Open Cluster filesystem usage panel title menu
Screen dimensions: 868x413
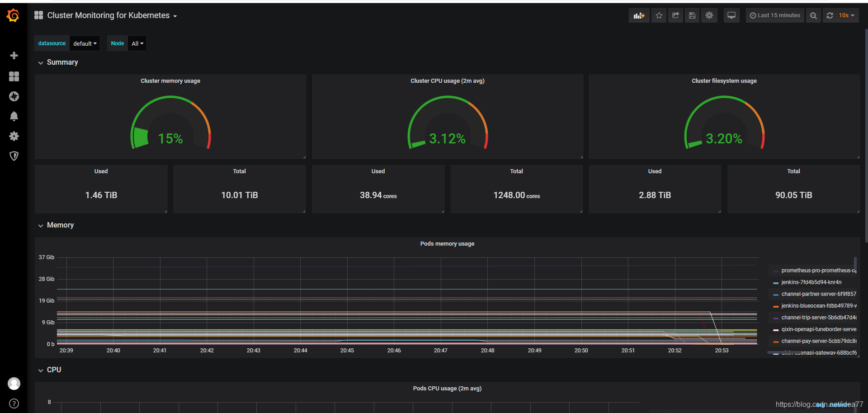click(724, 81)
